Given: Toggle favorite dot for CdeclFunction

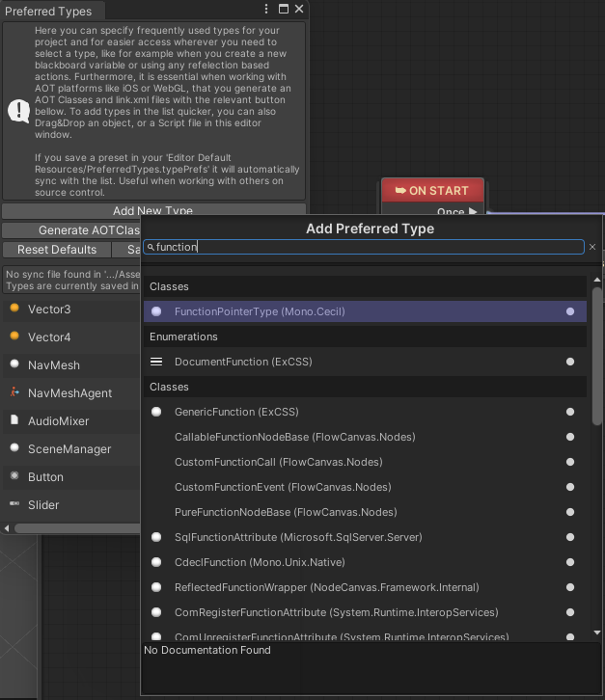Looking at the screenshot, I should [570, 562].
